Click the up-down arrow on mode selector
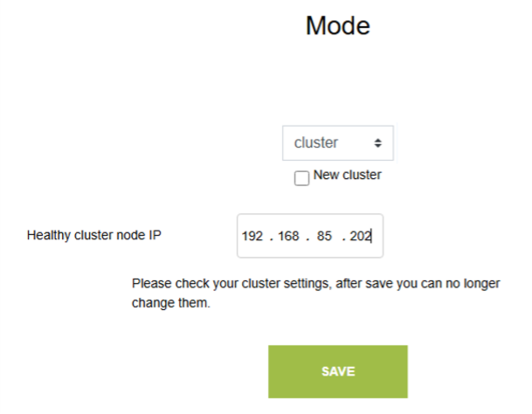The width and height of the screenshot is (532, 414). click(x=377, y=143)
